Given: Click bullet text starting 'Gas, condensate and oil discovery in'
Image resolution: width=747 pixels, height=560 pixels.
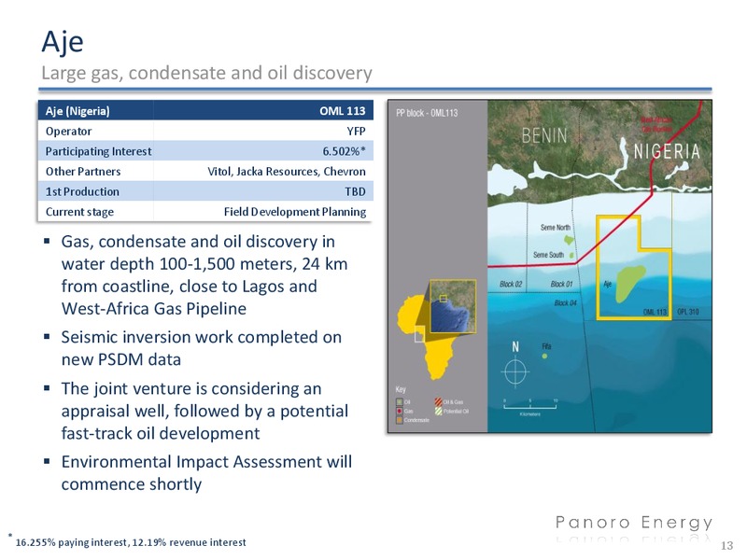Looking at the screenshot, I should (204, 274).
